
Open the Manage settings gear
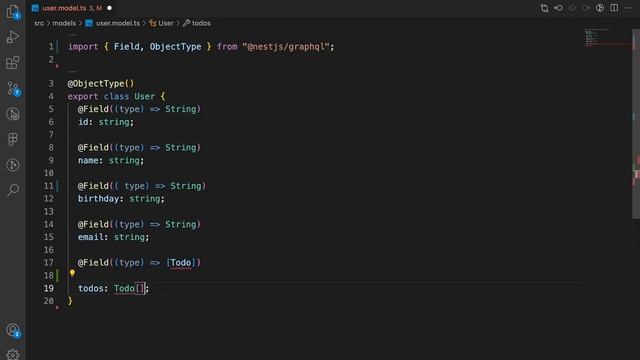13,354
